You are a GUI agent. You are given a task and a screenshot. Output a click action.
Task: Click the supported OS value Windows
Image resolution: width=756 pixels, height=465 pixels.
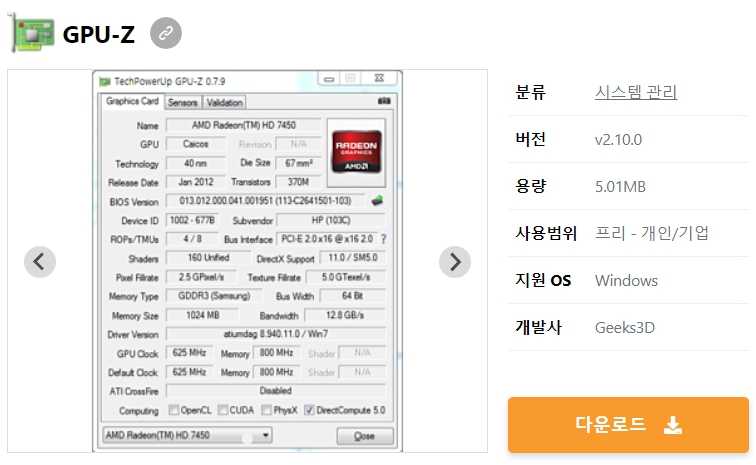click(x=626, y=281)
